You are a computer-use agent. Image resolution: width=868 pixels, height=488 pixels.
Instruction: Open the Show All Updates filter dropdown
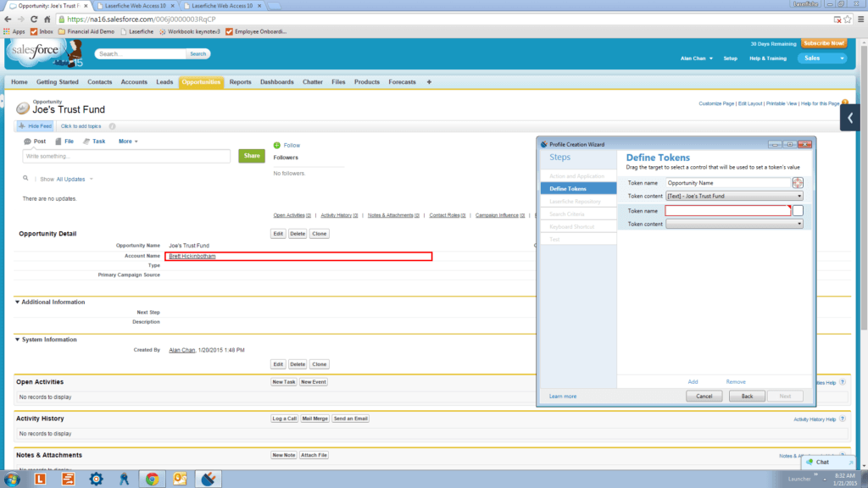(75, 180)
